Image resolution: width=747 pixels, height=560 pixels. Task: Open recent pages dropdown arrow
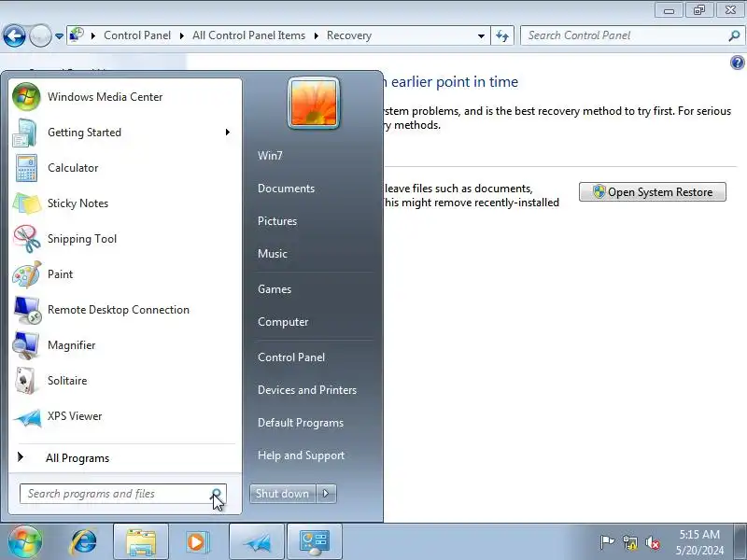[59, 36]
